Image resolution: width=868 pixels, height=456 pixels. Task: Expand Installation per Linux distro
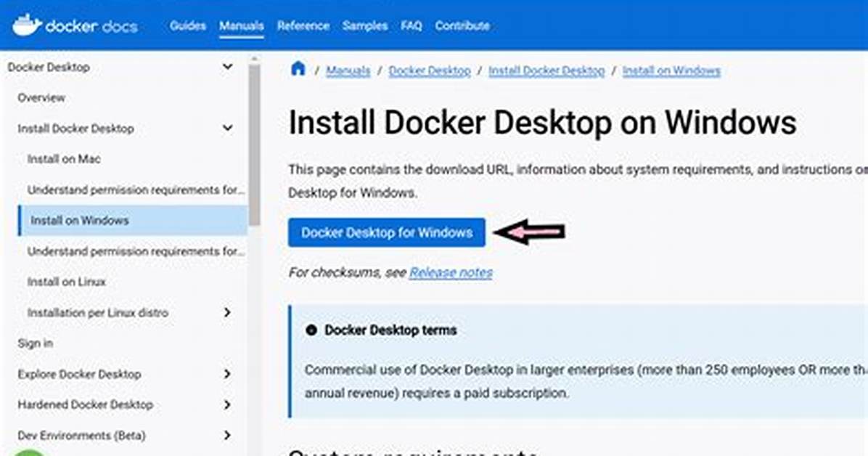click(x=227, y=312)
